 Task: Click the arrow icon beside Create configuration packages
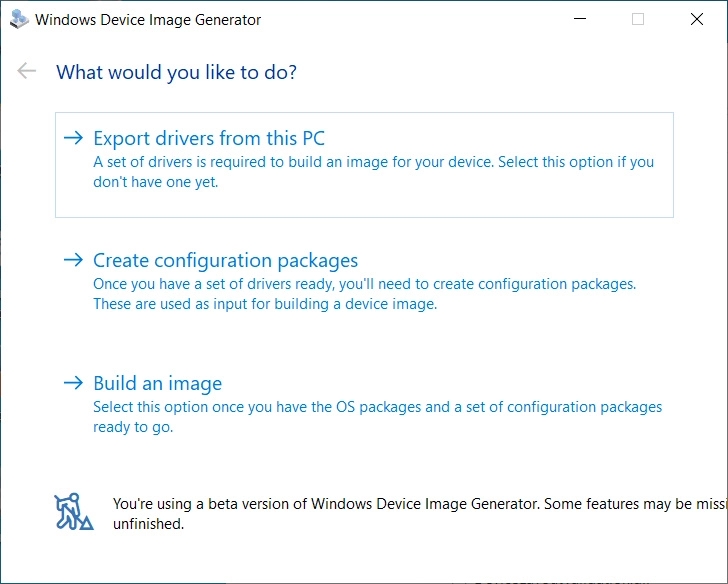tap(72, 260)
